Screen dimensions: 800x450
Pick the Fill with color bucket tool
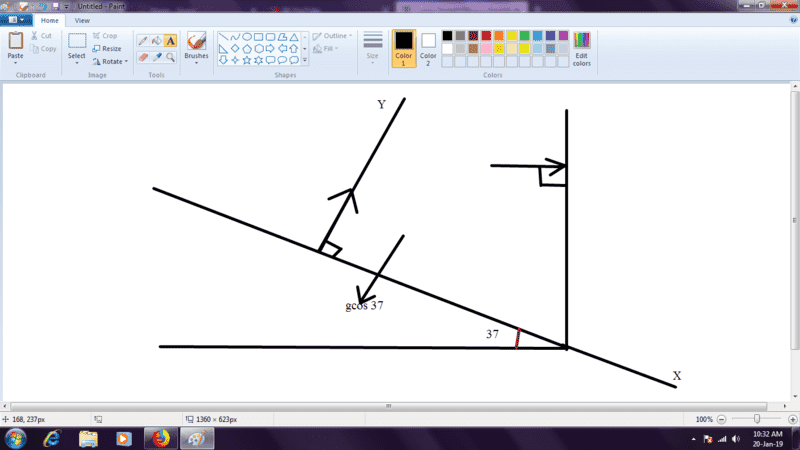point(156,41)
